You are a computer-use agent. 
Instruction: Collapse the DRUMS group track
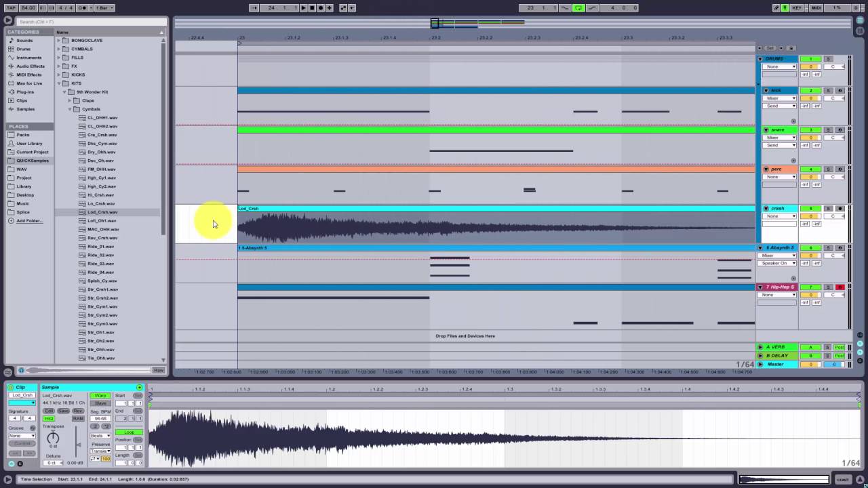[760, 59]
